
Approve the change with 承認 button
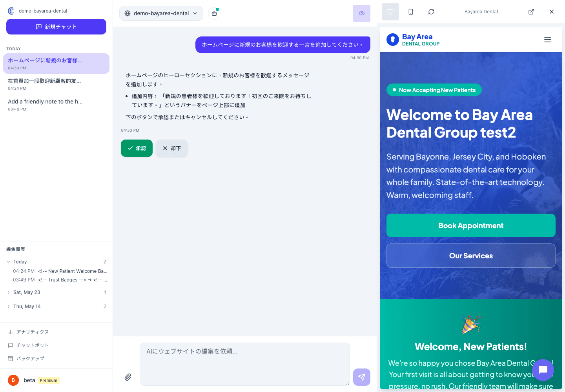pos(137,148)
